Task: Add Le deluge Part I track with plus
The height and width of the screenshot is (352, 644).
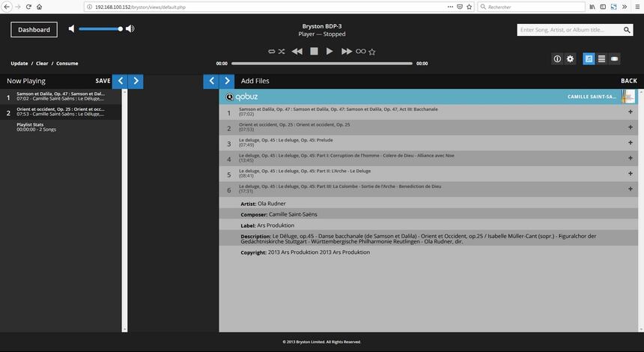Action: coord(630,158)
